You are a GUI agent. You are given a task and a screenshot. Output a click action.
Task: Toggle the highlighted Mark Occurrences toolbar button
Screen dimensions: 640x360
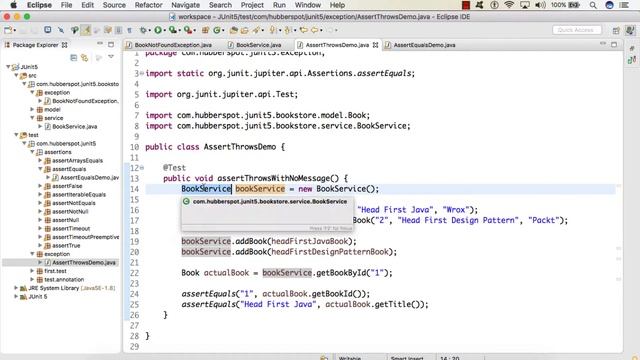coord(86,30)
